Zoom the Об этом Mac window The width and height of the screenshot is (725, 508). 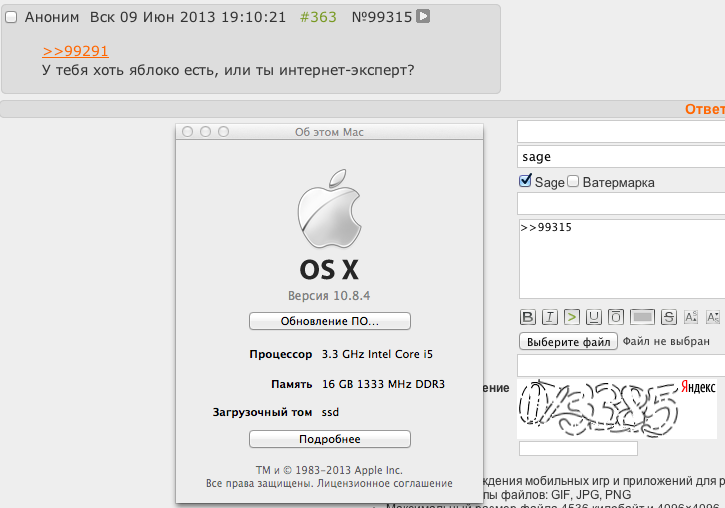tap(223, 132)
